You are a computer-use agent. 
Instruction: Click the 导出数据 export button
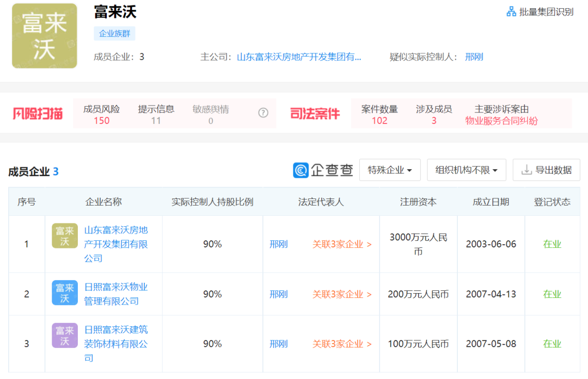[x=547, y=170]
